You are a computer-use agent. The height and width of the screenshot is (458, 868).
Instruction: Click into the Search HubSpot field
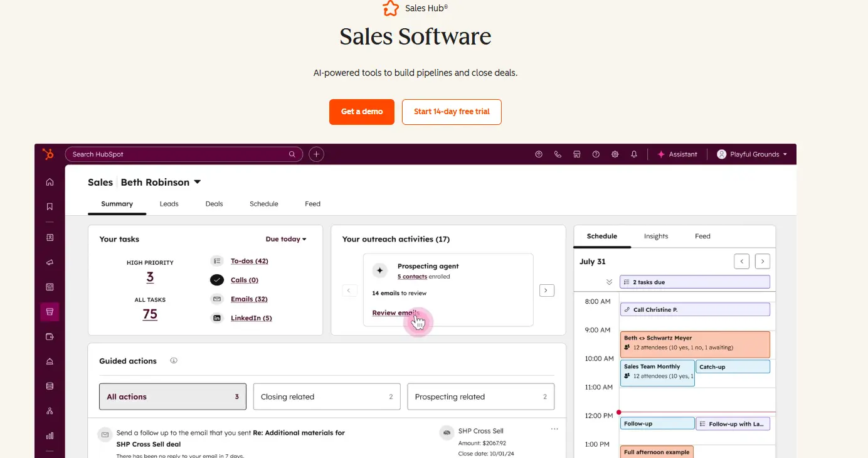coord(184,154)
